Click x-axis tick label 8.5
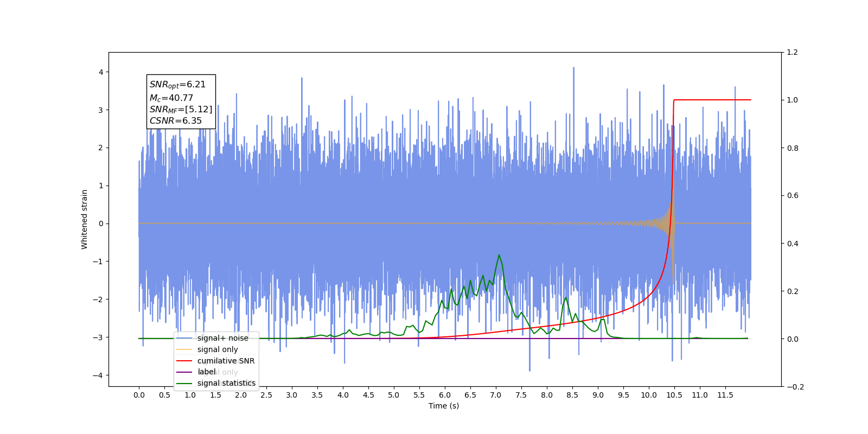The image size is (868, 434). point(572,395)
